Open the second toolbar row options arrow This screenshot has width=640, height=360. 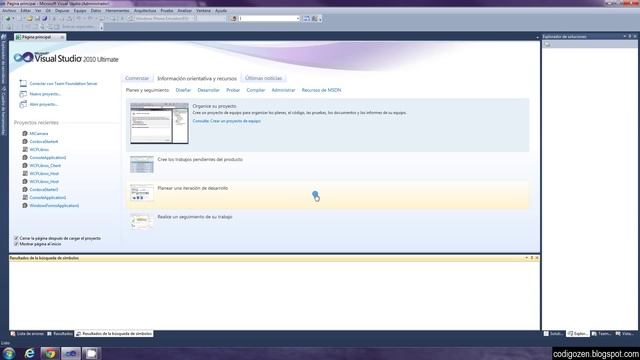(101, 27)
